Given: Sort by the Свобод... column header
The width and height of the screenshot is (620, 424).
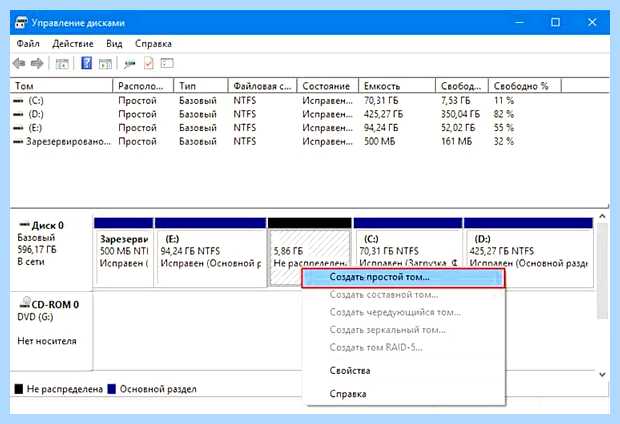Looking at the screenshot, I should (462, 86).
